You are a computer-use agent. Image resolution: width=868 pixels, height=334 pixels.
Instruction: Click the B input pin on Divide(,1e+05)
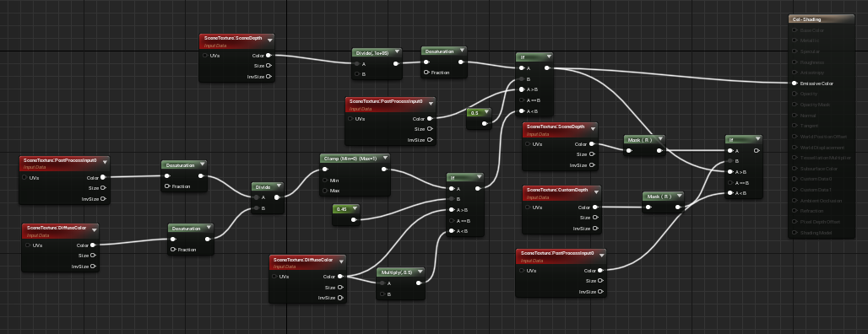click(356, 74)
